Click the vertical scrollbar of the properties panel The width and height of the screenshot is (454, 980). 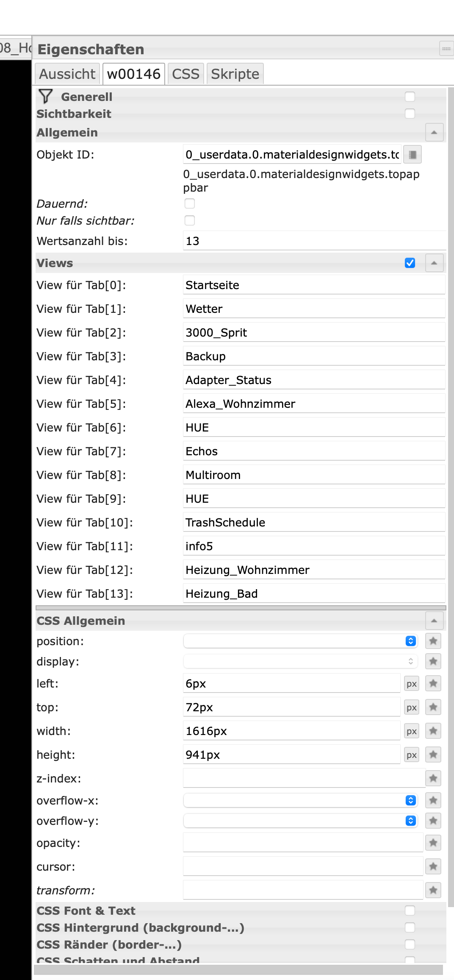click(451, 509)
